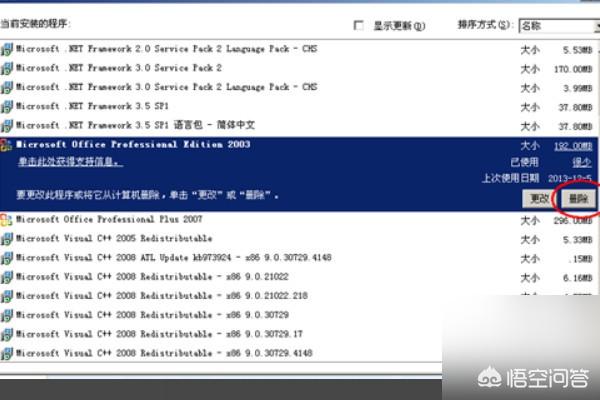600x400 pixels.
Task: Select Visual C++ 2008 Redistributable x86 9.0.30729
Action: 152,315
